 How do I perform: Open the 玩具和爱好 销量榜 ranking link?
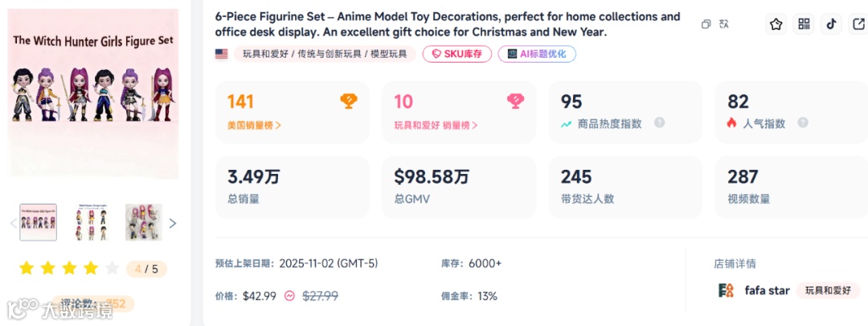pyautogui.click(x=436, y=125)
